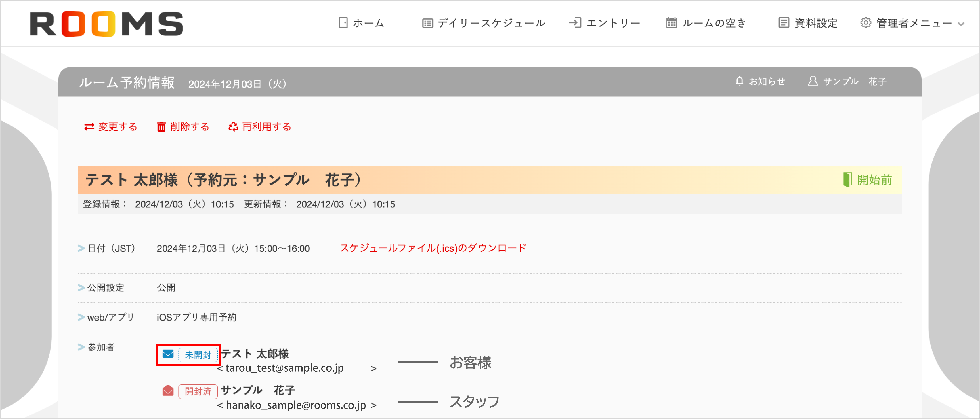Click the room availability calendar icon

tap(671, 23)
